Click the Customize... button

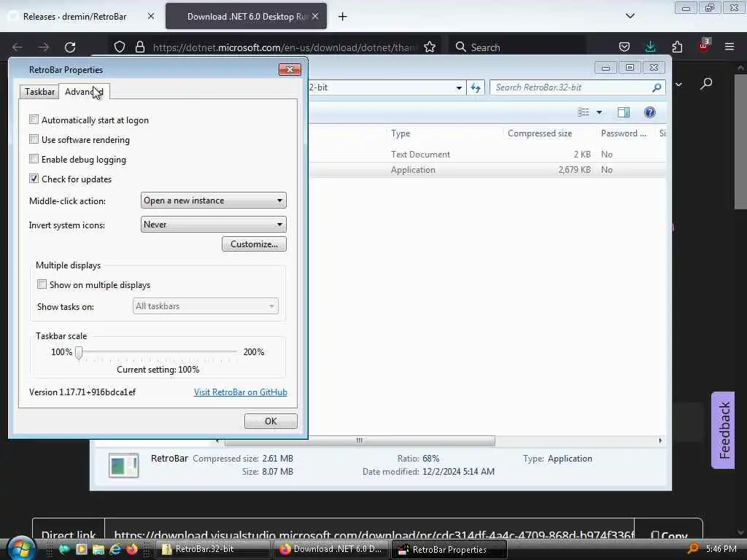click(x=254, y=244)
